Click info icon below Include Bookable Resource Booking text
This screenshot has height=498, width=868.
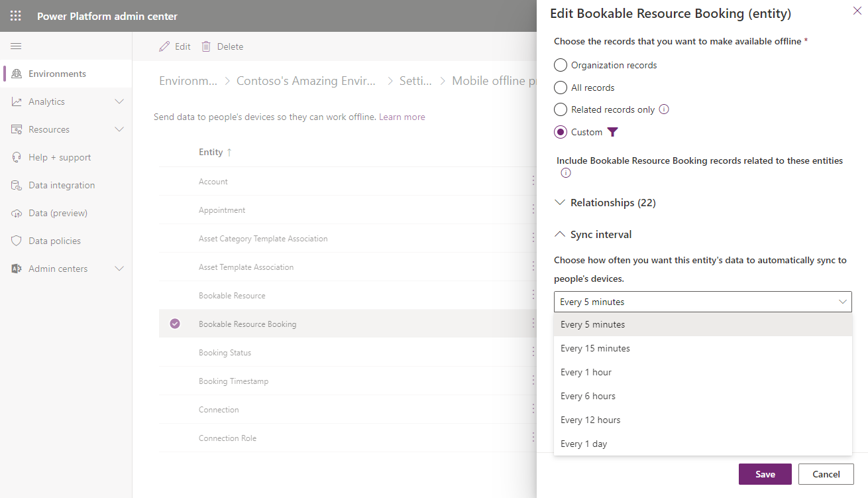(x=566, y=173)
